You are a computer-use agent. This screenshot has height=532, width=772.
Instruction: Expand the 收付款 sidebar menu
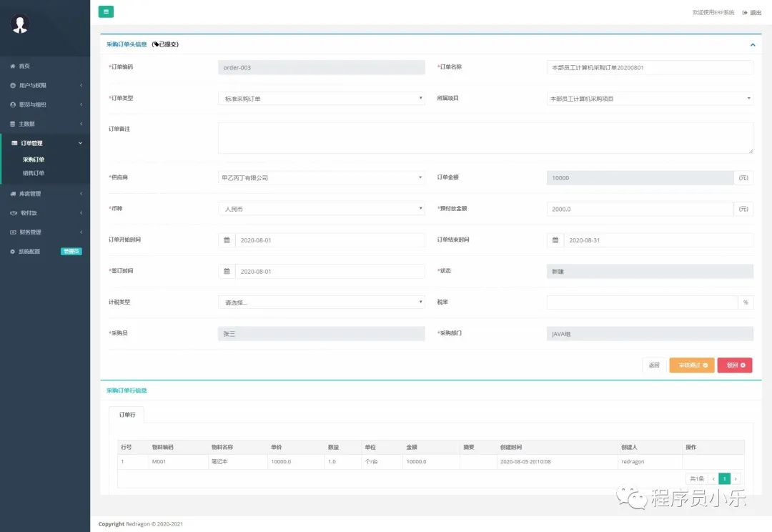(45, 213)
